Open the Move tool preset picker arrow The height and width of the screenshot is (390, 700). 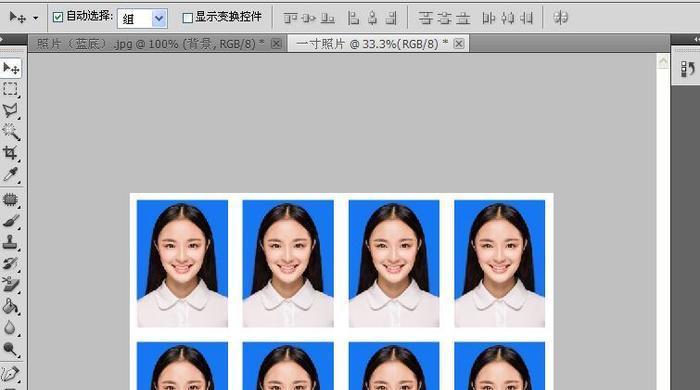36,18
